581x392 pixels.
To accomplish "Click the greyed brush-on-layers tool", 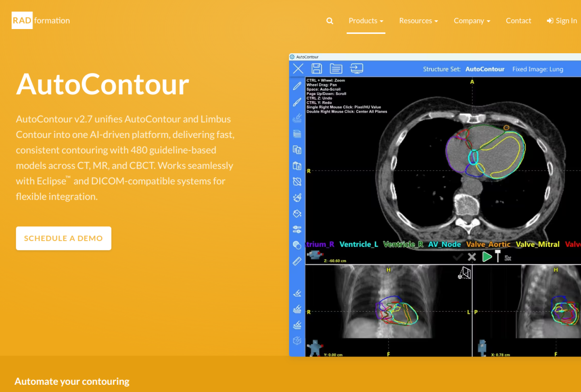I will [297, 118].
